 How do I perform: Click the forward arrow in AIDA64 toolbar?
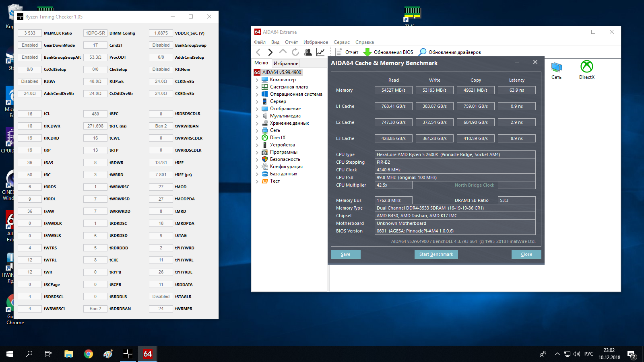tap(270, 52)
